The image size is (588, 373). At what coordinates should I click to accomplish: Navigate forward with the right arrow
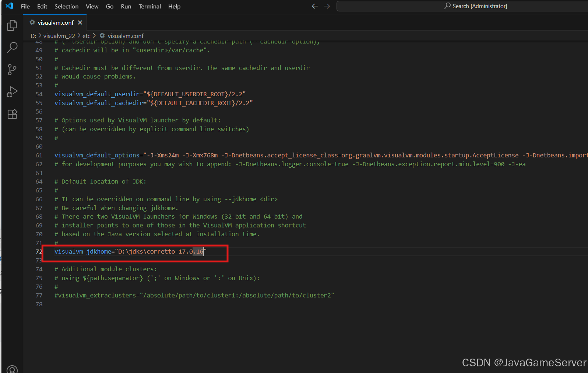[x=327, y=6]
